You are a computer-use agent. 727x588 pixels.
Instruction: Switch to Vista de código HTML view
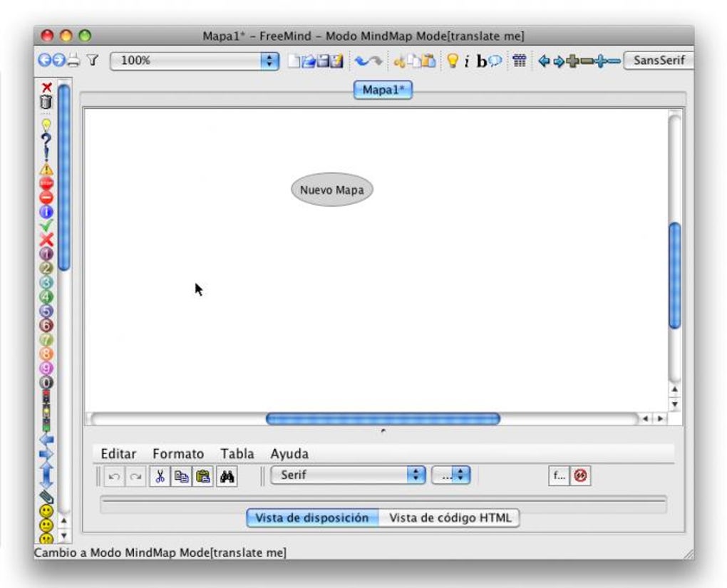coord(450,518)
